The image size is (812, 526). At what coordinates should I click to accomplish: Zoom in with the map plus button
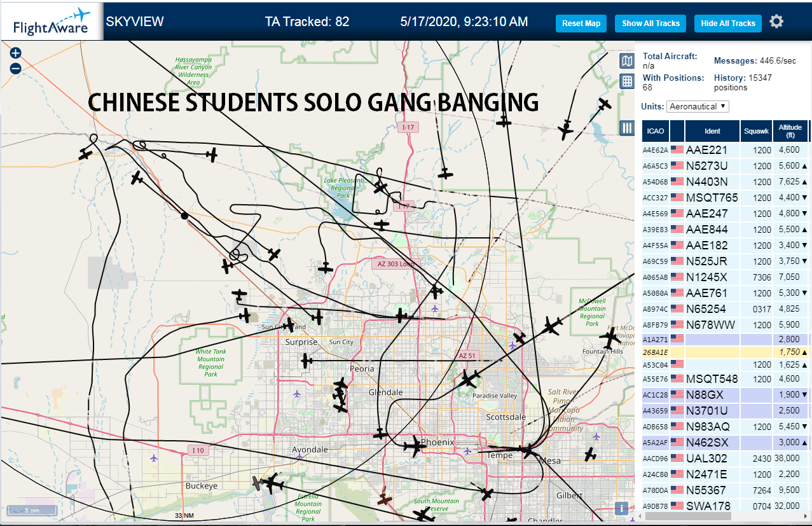[x=16, y=53]
